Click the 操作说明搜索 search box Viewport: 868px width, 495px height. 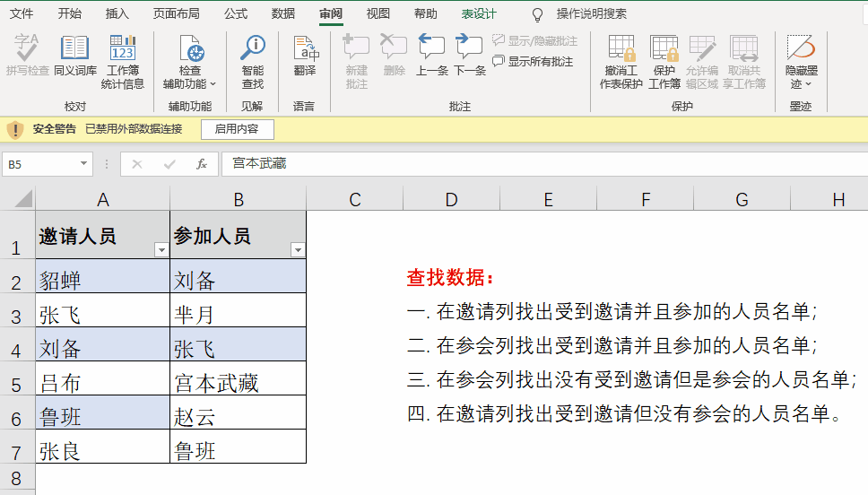(x=591, y=13)
